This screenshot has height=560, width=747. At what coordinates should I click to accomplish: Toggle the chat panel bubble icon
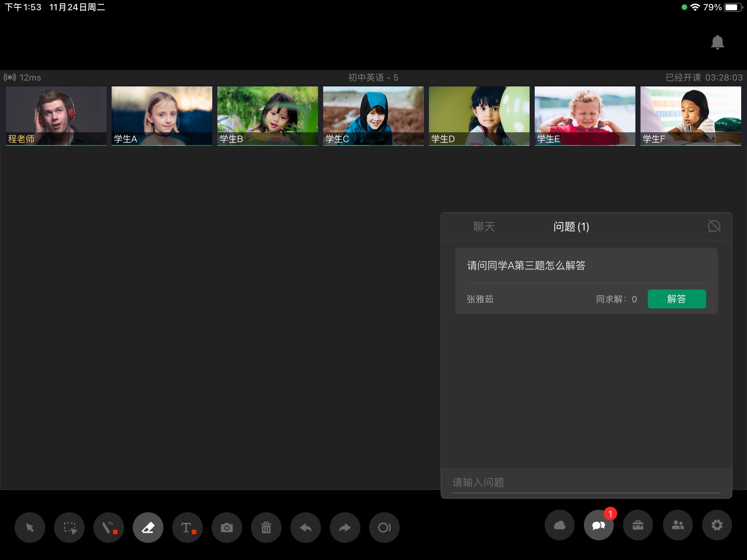click(x=599, y=525)
